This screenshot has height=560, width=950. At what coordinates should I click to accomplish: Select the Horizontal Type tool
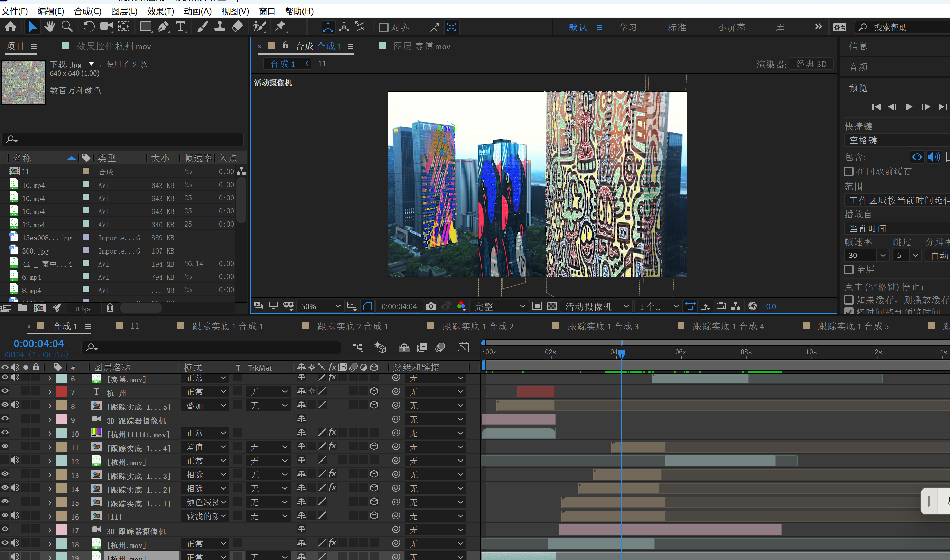(180, 27)
